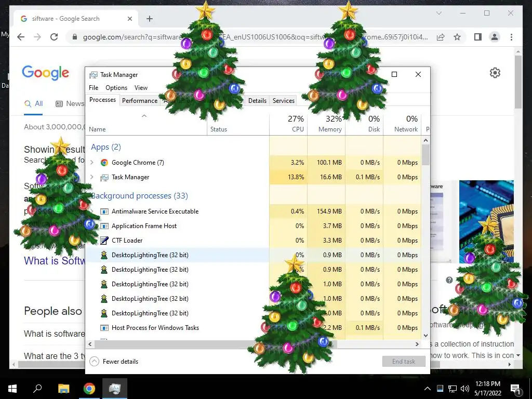Screen dimensions: 532x399
Task: Sort by the Status column header
Action: point(238,124)
